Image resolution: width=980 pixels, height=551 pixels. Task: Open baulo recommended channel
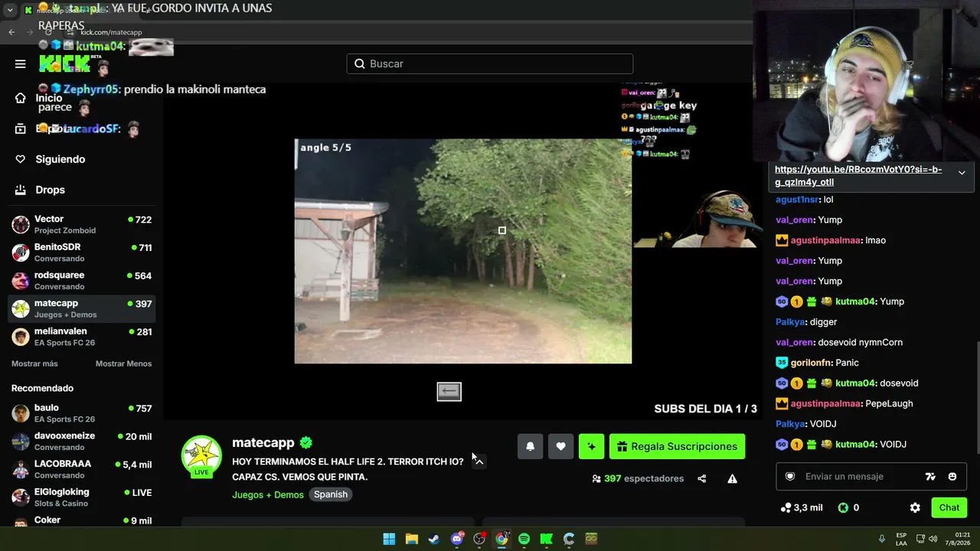click(82, 413)
